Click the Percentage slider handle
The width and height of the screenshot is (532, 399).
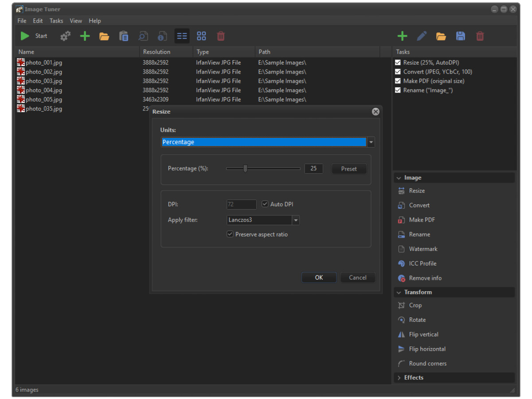245,168
